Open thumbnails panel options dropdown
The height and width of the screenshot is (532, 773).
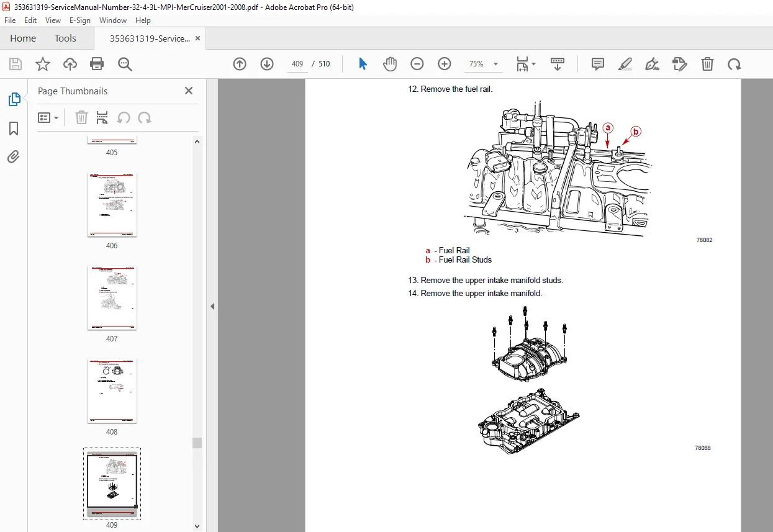click(x=48, y=117)
